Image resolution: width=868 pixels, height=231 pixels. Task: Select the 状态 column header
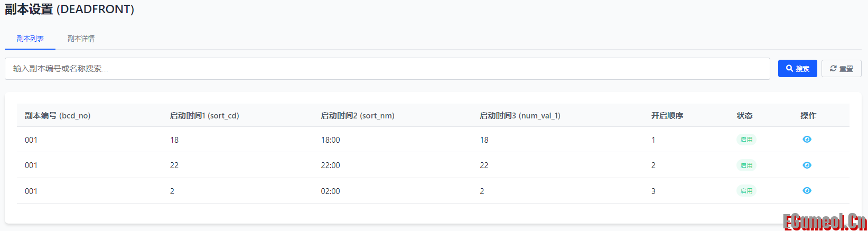744,116
